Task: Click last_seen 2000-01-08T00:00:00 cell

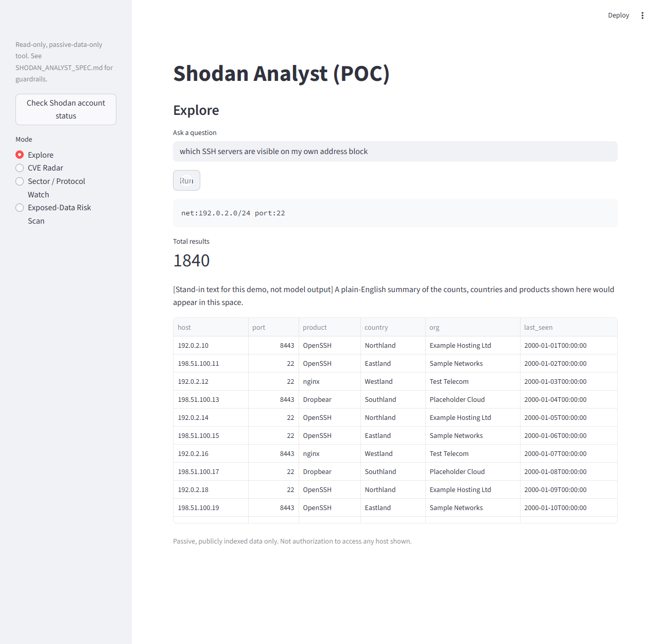Action: coord(568,471)
